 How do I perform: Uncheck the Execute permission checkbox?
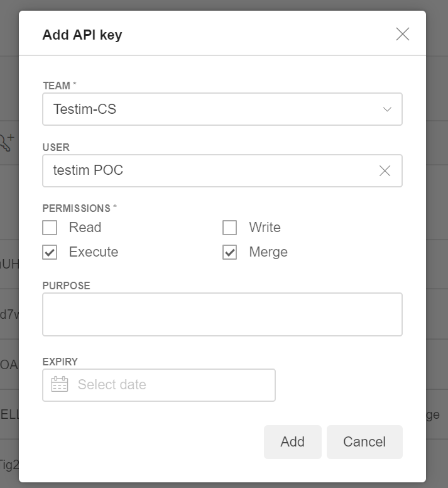click(50, 252)
